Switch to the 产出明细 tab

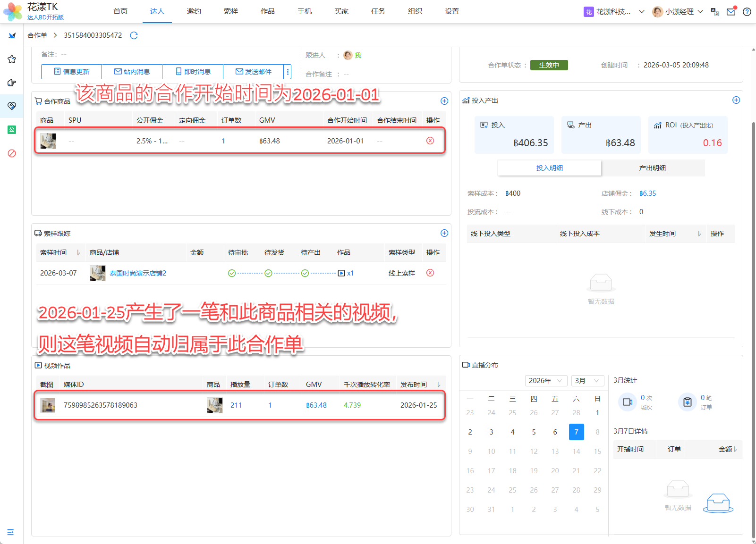tap(653, 168)
